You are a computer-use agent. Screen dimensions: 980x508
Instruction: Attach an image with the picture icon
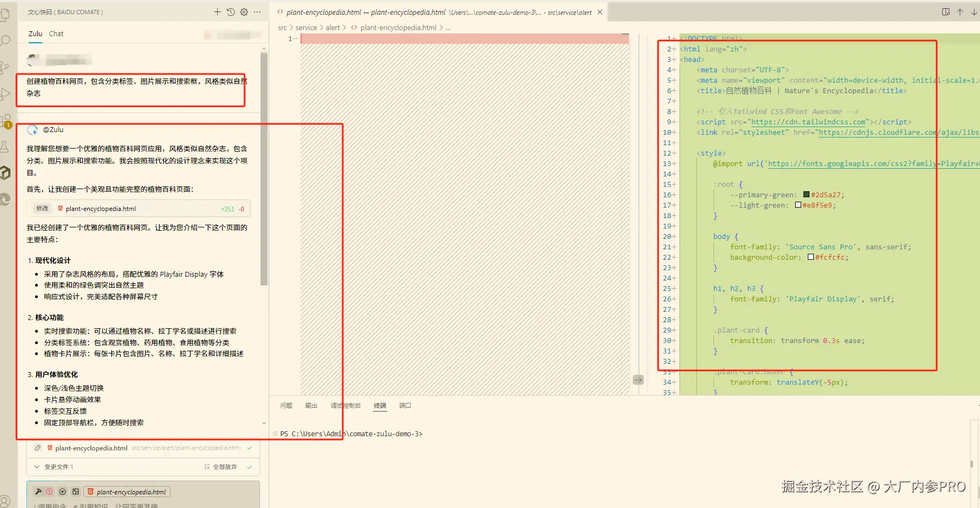[x=76, y=492]
